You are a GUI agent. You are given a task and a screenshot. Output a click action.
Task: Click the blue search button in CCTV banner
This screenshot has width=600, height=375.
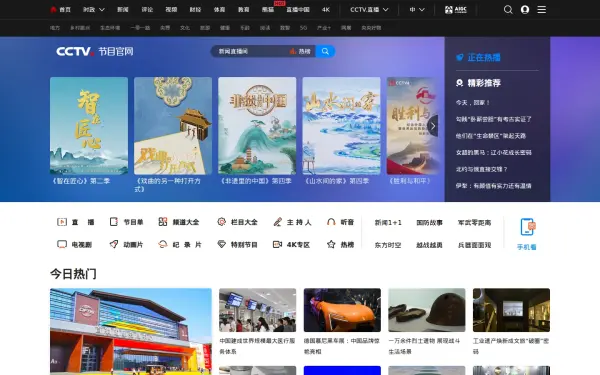[325, 51]
